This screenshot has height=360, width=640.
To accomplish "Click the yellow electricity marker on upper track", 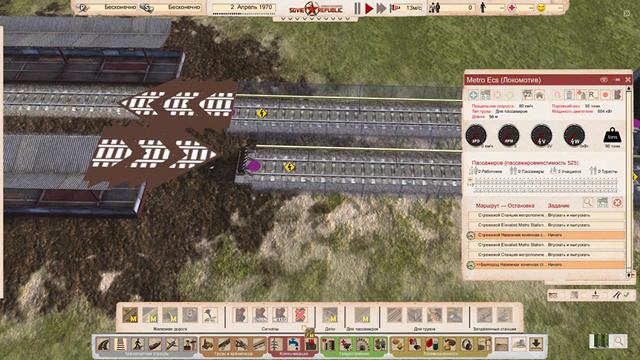I will click(x=262, y=113).
